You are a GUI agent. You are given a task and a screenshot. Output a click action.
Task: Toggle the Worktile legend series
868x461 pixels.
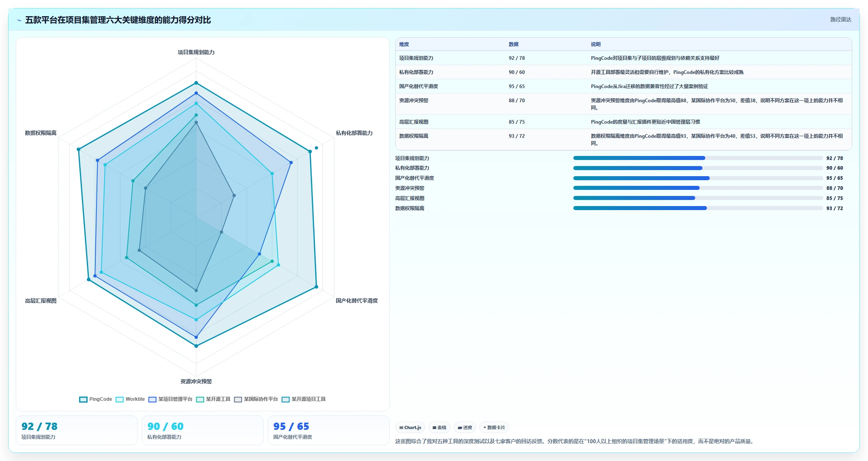[x=130, y=399]
